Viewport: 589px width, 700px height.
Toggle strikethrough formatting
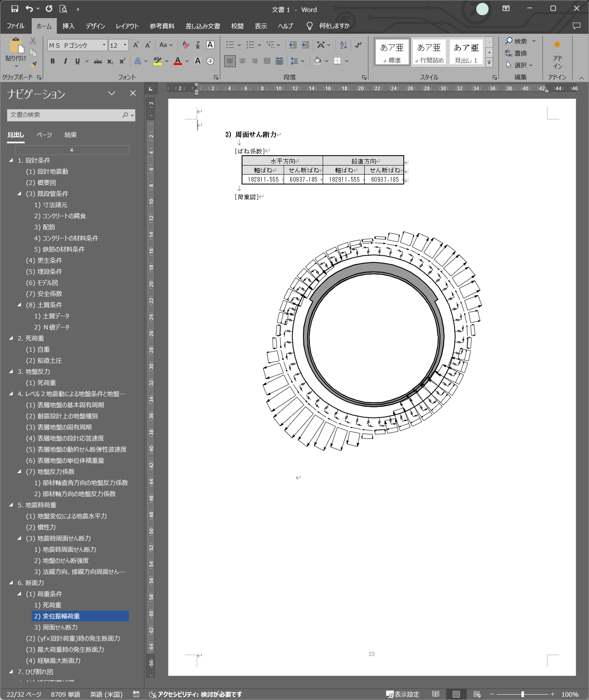point(98,61)
